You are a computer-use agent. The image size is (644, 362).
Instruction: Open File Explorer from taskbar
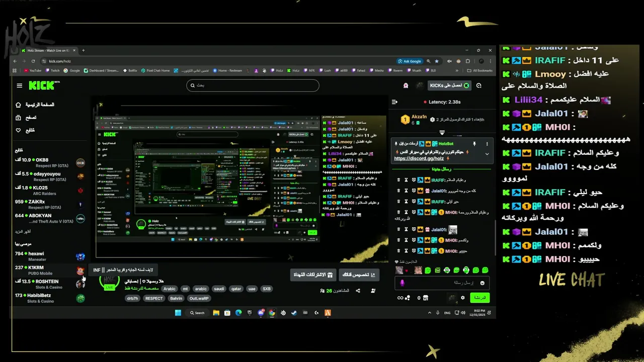coord(216,313)
